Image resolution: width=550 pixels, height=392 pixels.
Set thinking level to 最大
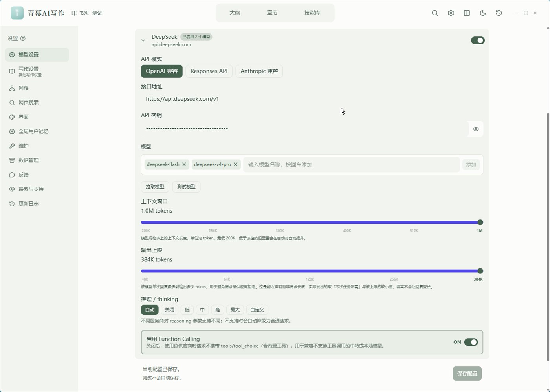tap(235, 310)
